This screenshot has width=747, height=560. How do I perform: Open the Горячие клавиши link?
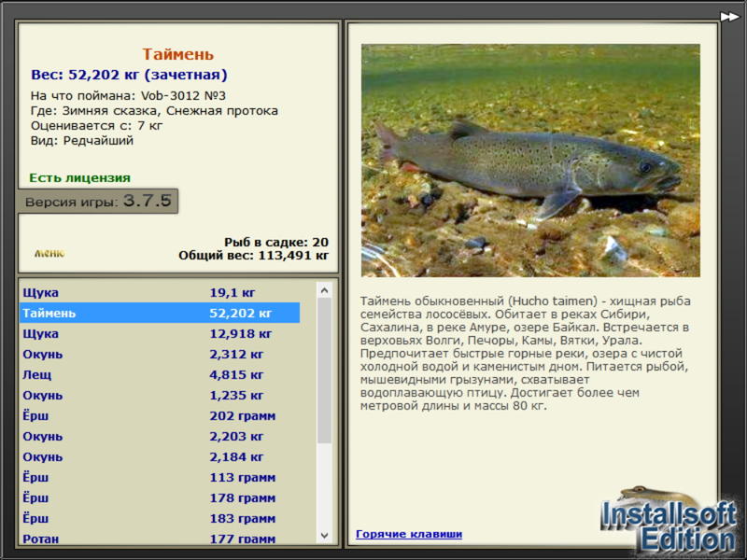(409, 534)
